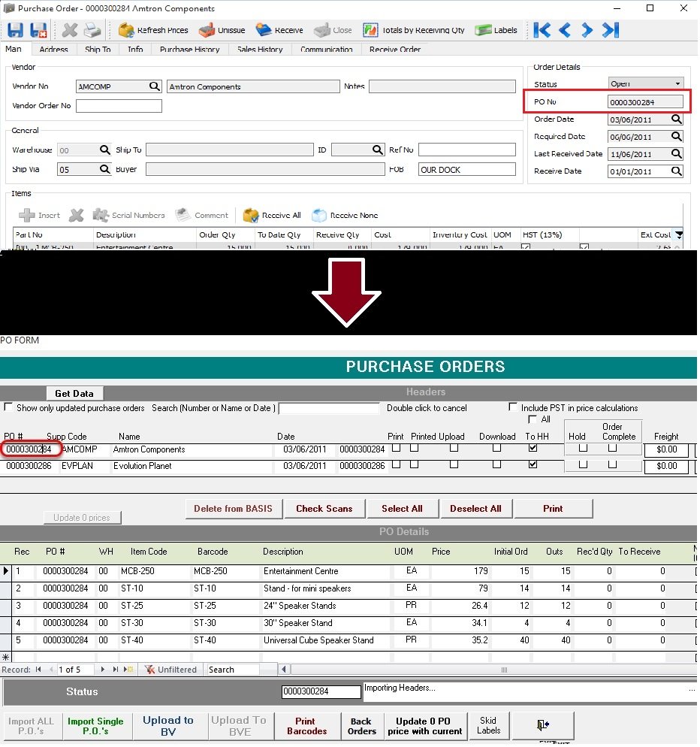Toggle To HH for Evolution Planet row
Viewport: 700px width, 747px height.
[533, 465]
